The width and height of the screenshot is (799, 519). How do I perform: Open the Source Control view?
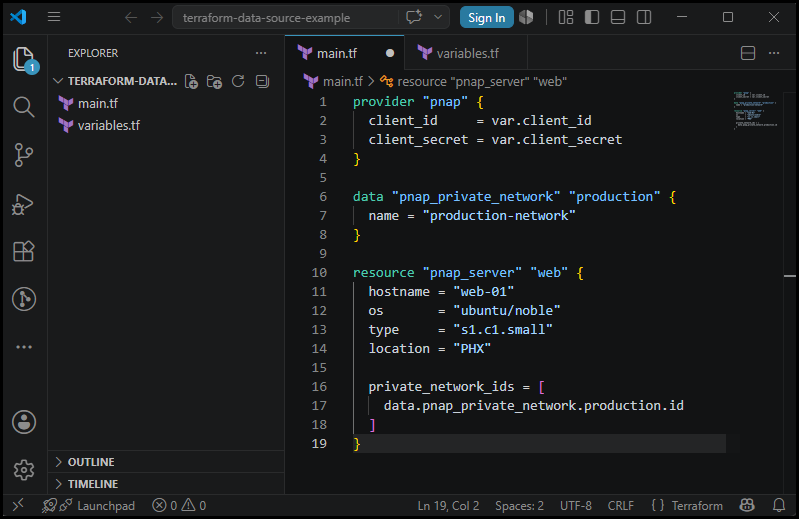pyautogui.click(x=23, y=155)
